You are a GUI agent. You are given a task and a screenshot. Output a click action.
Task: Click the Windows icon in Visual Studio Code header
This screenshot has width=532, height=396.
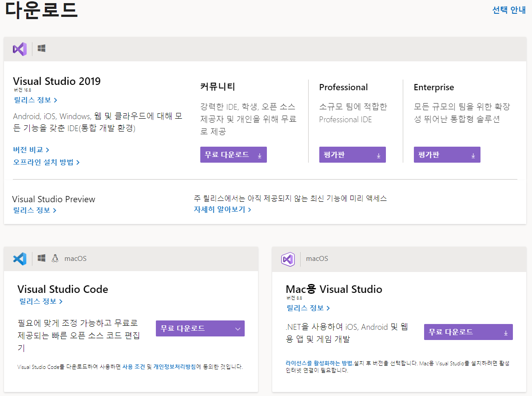pos(41,259)
